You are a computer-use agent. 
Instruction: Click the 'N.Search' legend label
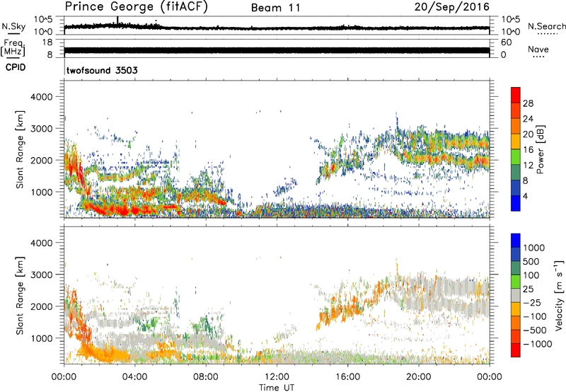(x=547, y=26)
